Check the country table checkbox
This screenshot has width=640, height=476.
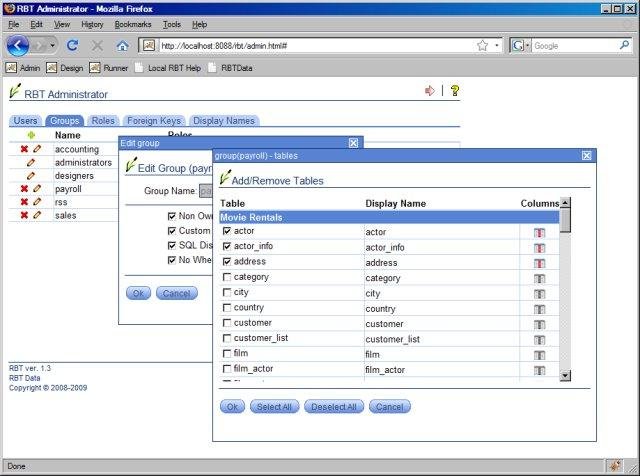[x=227, y=307]
